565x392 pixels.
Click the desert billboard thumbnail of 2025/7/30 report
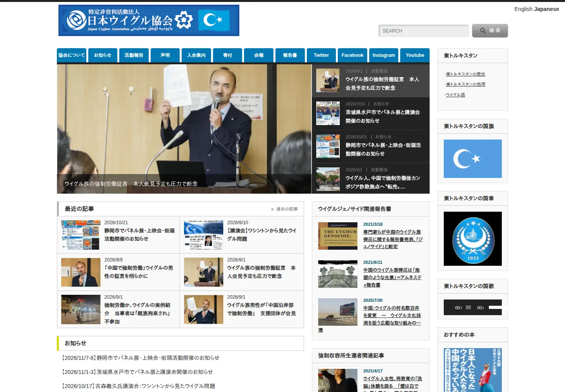(338, 312)
